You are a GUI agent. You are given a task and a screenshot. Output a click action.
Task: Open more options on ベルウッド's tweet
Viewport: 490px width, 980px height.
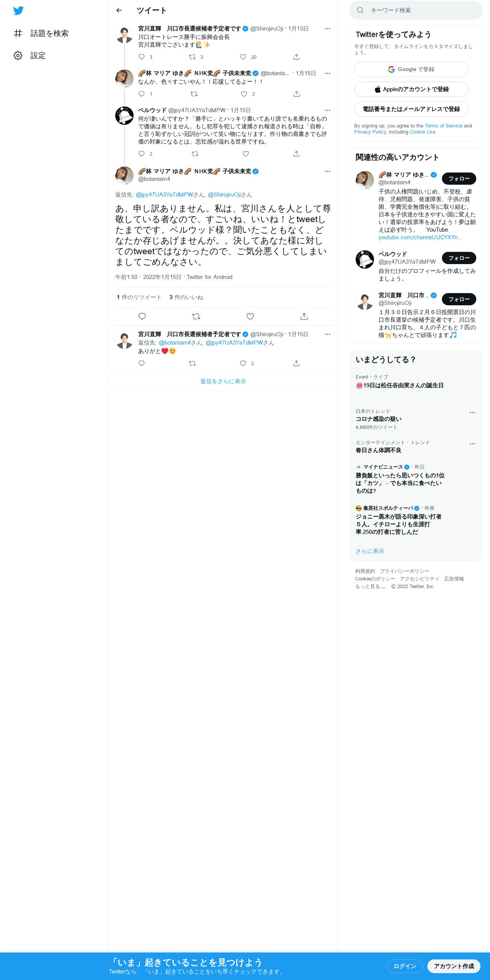click(x=327, y=110)
